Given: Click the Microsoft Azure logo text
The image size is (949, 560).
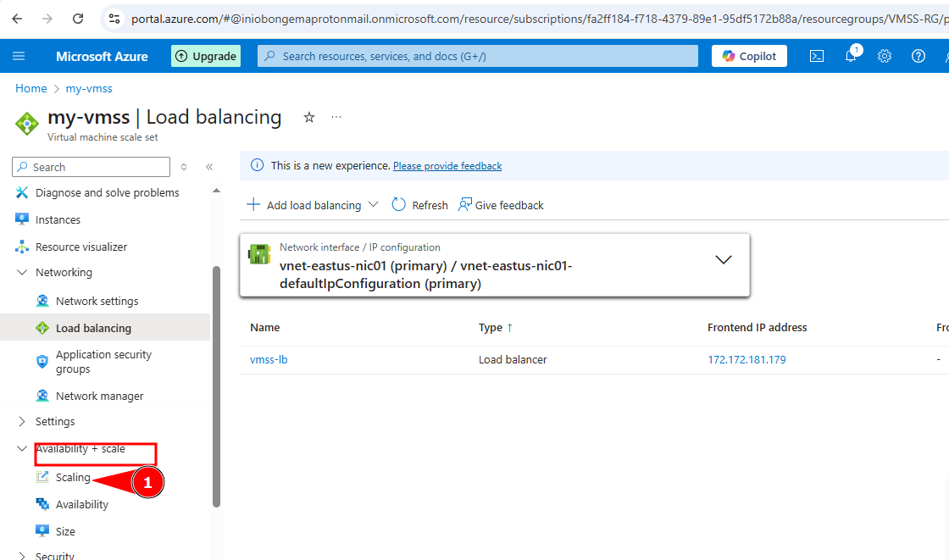Looking at the screenshot, I should [x=102, y=56].
